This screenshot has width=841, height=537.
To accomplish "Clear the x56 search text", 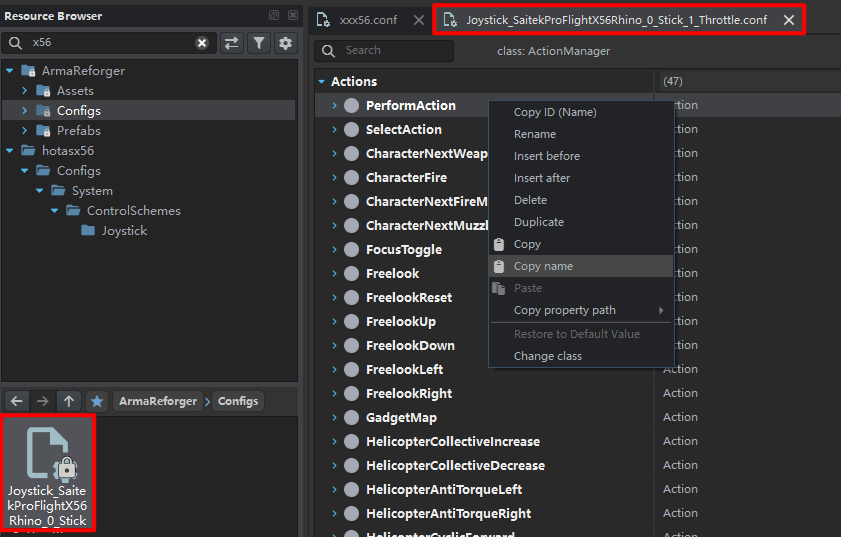I will tap(202, 43).
